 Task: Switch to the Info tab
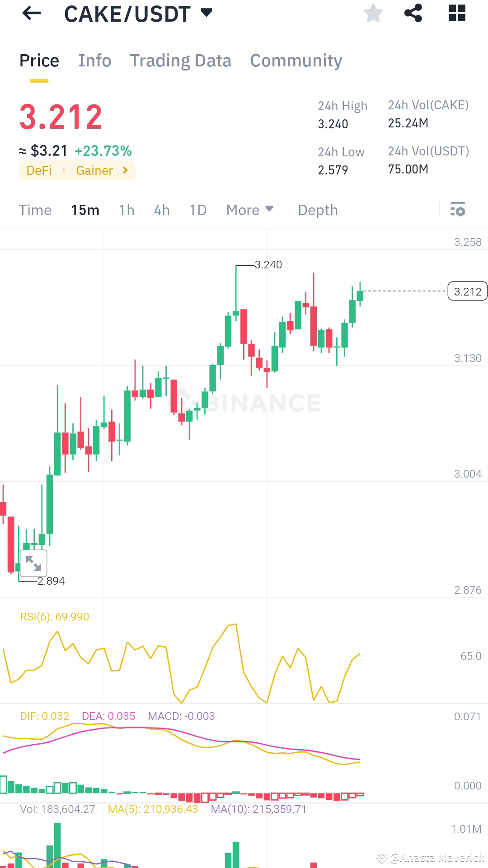(x=94, y=60)
